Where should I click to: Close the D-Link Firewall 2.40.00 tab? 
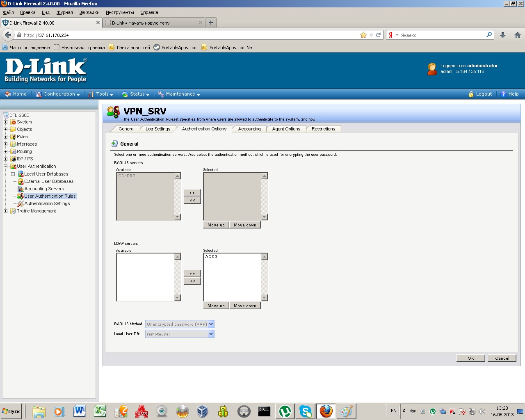pyautogui.click(x=98, y=23)
